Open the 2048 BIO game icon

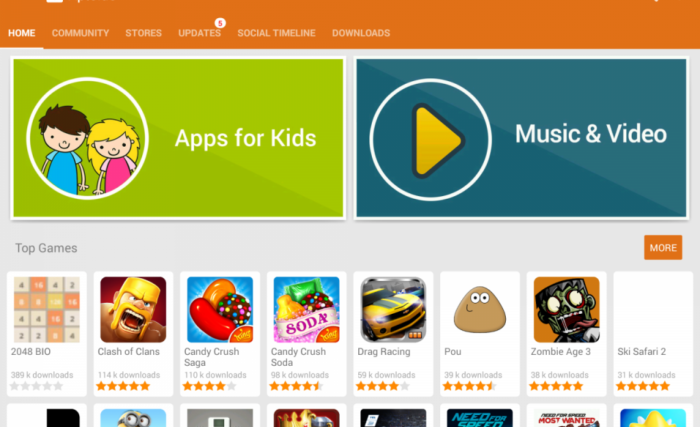pyautogui.click(x=46, y=310)
